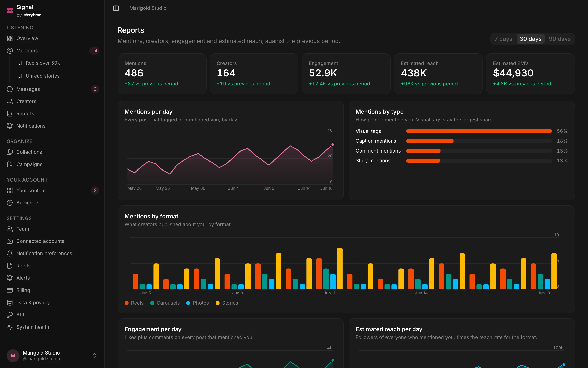The height and width of the screenshot is (368, 588).
Task: Click the Creators people icon
Action: coord(10,101)
